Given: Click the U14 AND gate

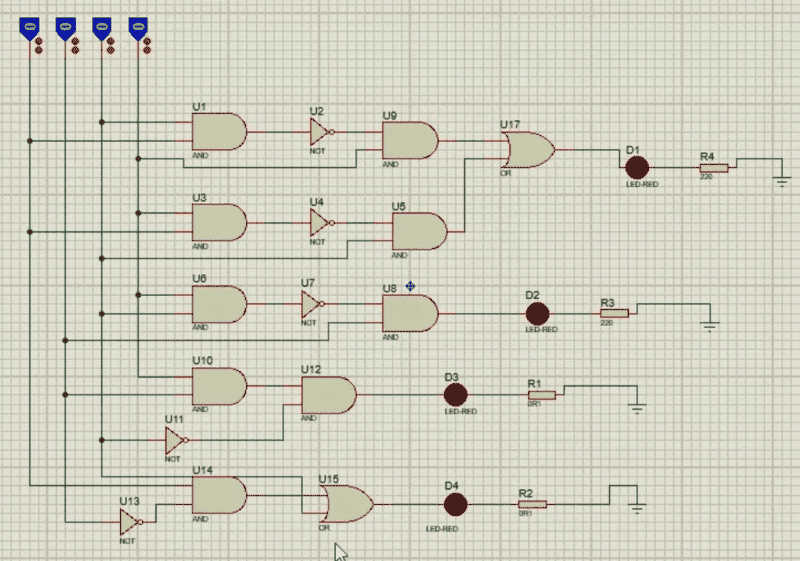Looking at the screenshot, I should [217, 494].
